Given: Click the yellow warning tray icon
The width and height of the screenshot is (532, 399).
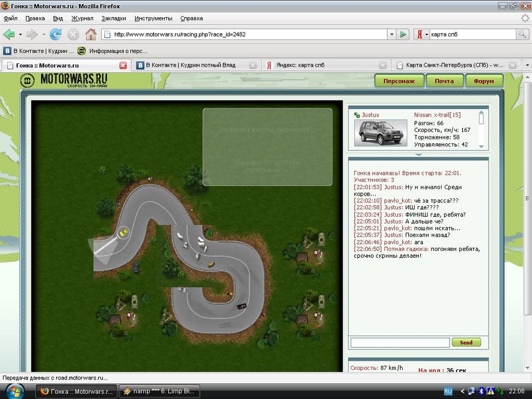Looking at the screenshot, I should (x=491, y=391).
